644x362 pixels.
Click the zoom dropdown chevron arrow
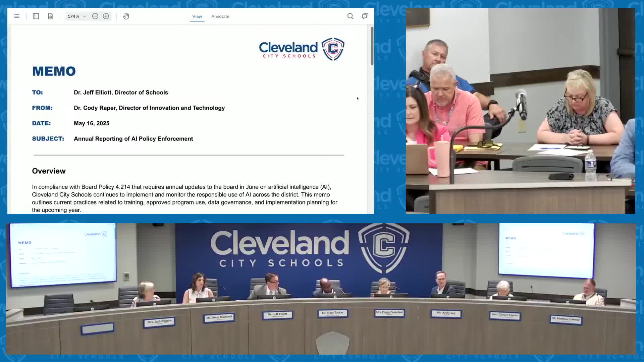[x=85, y=16]
